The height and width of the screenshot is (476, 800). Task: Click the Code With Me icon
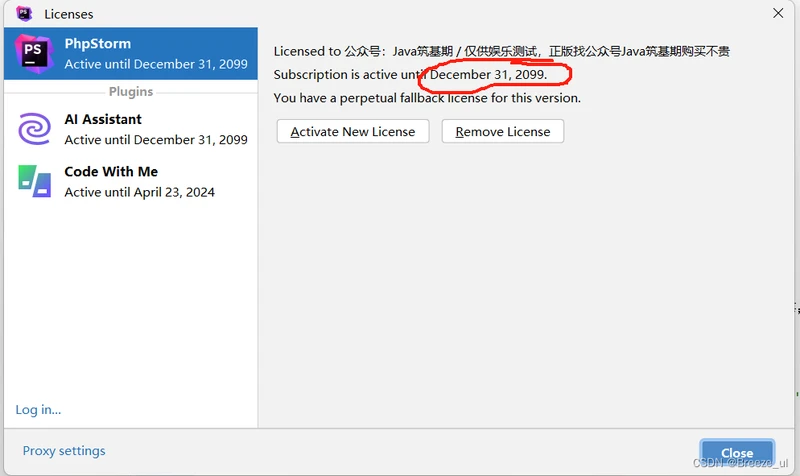pyautogui.click(x=34, y=181)
